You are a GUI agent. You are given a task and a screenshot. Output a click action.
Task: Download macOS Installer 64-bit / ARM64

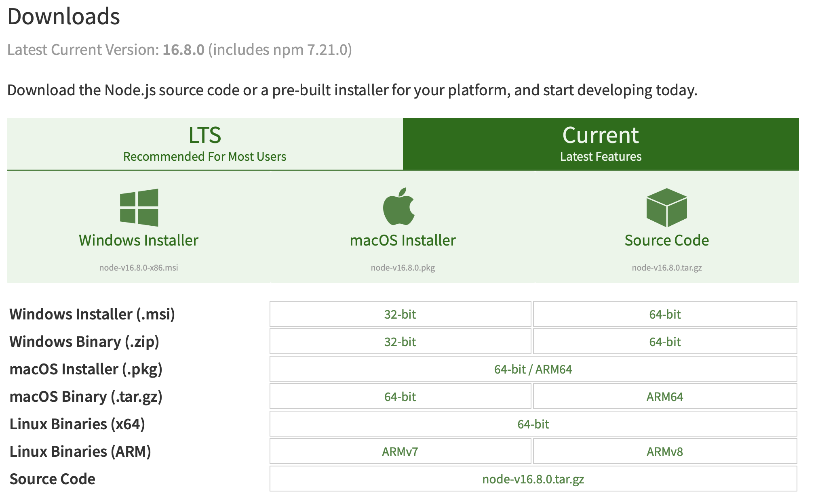tap(533, 369)
